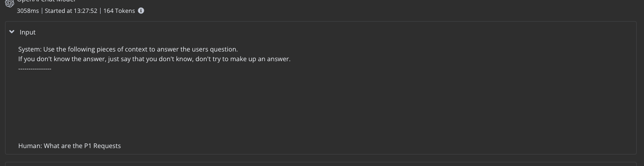
Task: Click the 'Human:' prefix text
Action: pyautogui.click(x=30, y=146)
